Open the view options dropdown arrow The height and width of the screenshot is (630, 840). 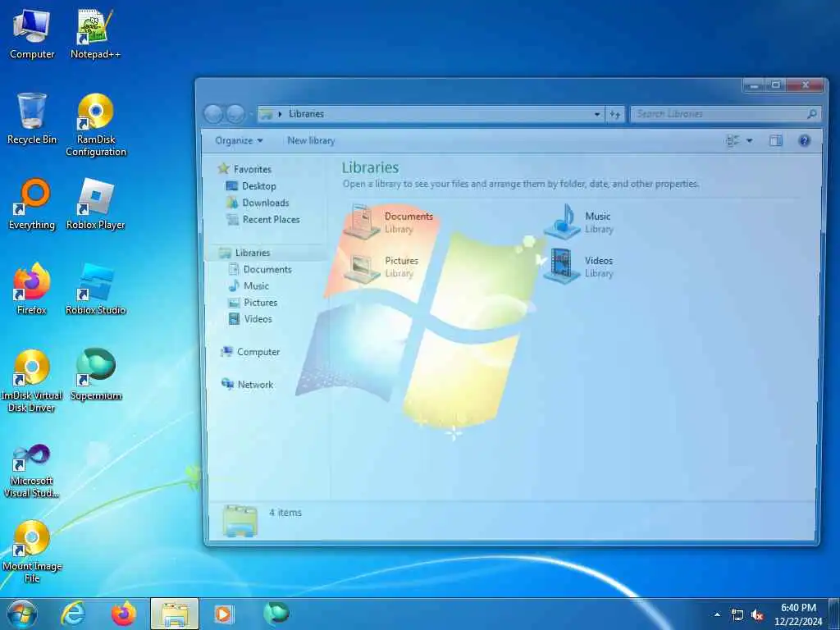click(750, 141)
